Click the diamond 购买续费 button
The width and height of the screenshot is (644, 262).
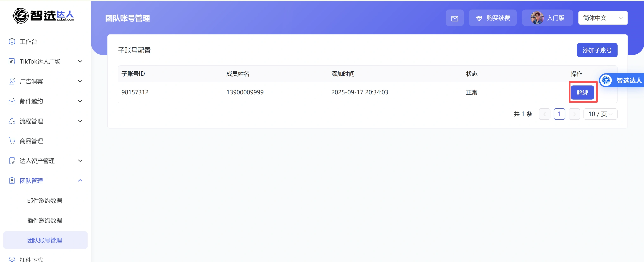click(x=492, y=18)
